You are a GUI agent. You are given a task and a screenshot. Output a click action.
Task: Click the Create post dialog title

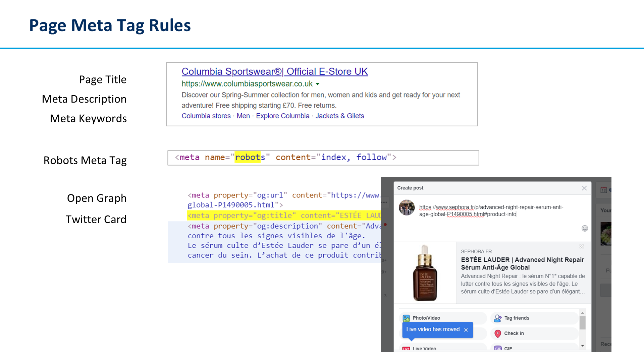click(410, 188)
